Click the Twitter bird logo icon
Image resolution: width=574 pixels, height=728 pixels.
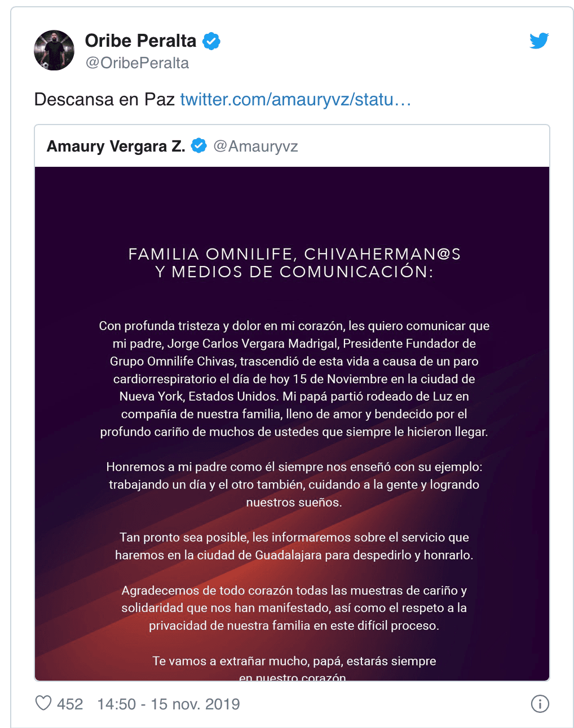tap(538, 40)
